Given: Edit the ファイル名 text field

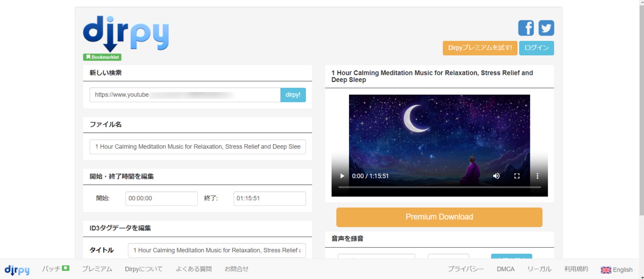Looking at the screenshot, I should 197,147.
